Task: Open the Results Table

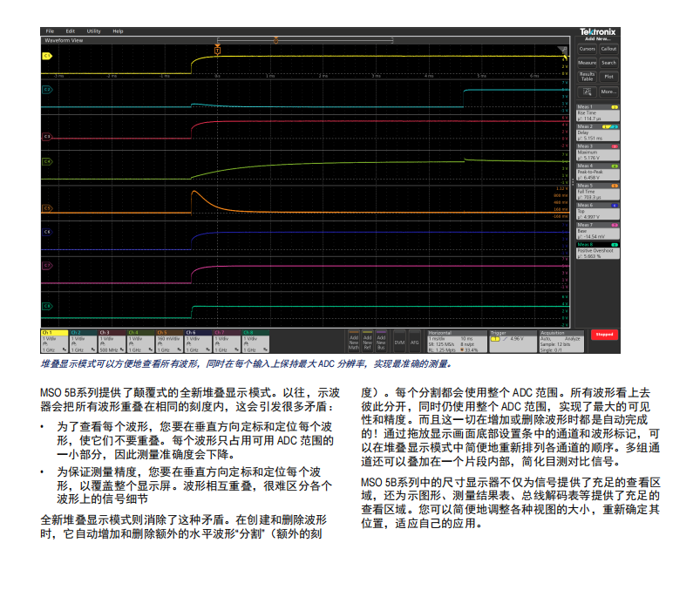Action: click(587, 77)
